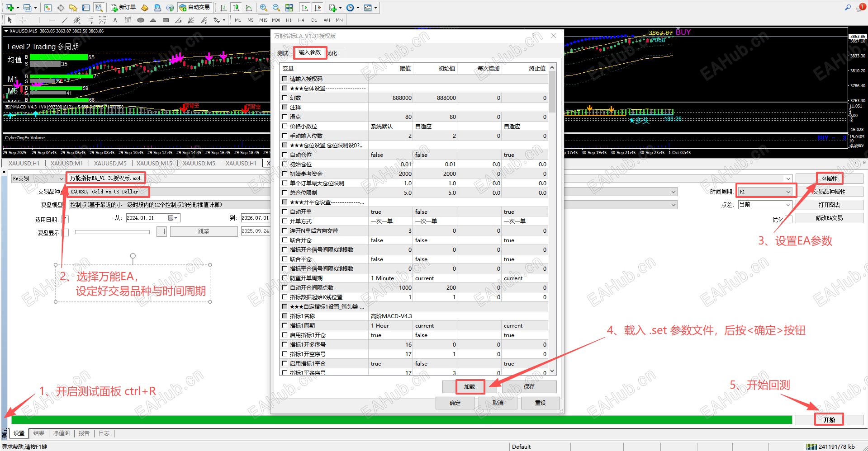
Task: Tick the 自动仓位 parameter checkbox
Action: pyautogui.click(x=285, y=155)
